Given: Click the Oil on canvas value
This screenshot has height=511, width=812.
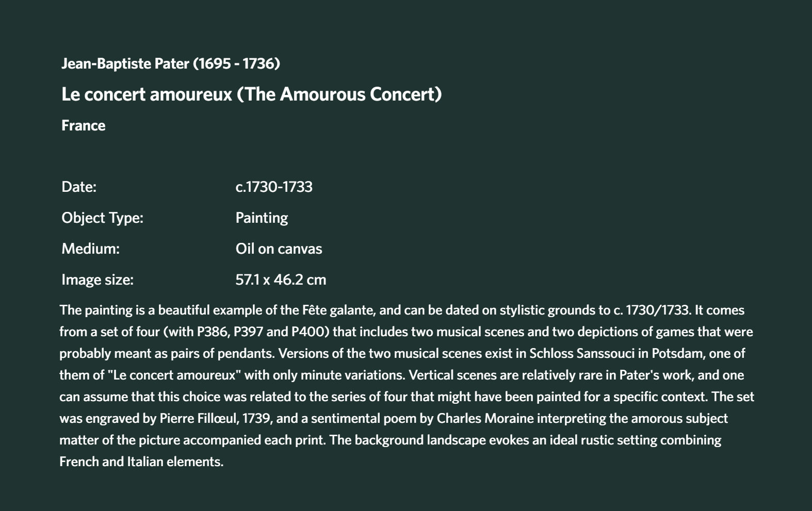Looking at the screenshot, I should 279,249.
